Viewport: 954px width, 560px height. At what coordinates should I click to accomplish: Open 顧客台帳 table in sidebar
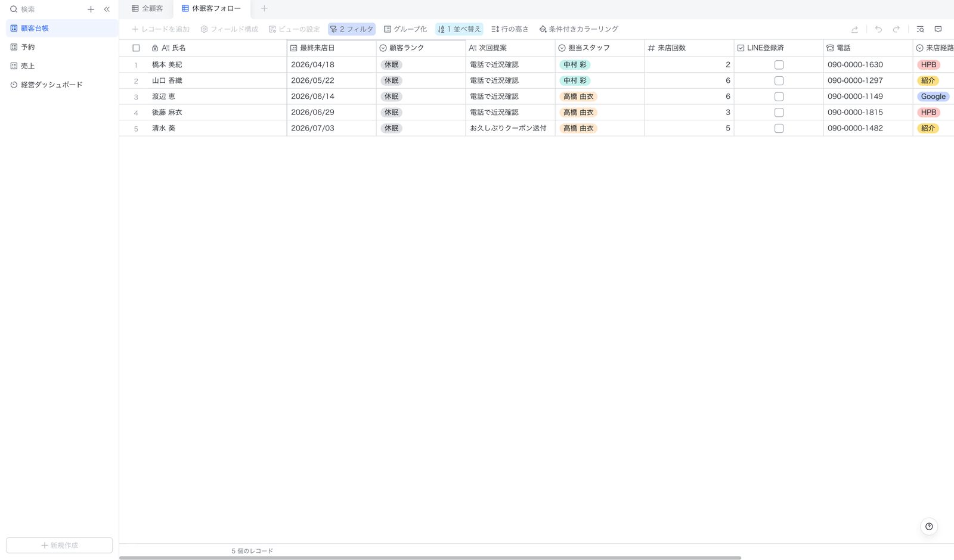click(x=62, y=28)
